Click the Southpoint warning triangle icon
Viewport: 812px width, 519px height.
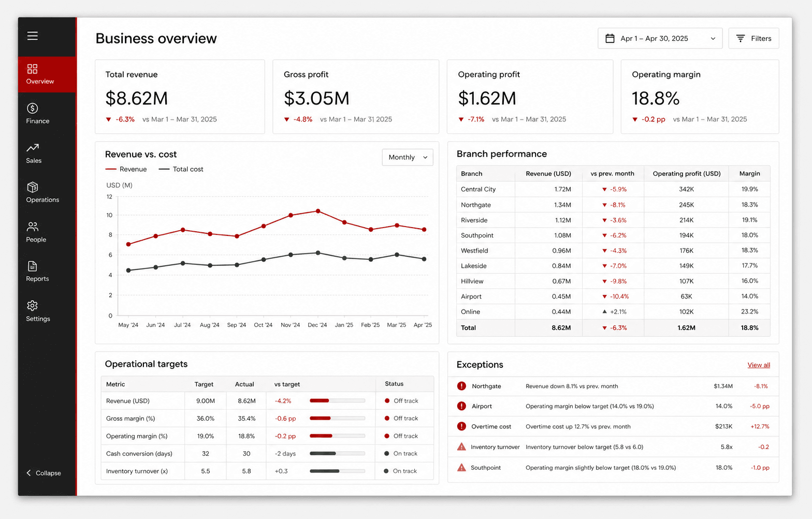pyautogui.click(x=461, y=467)
